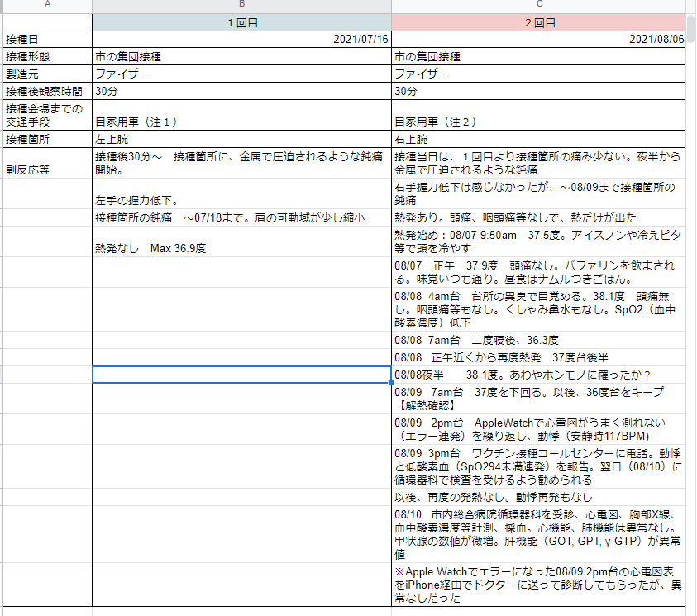Select cell starting '接種当日は、１回目より'
The image size is (697, 616).
(539, 163)
